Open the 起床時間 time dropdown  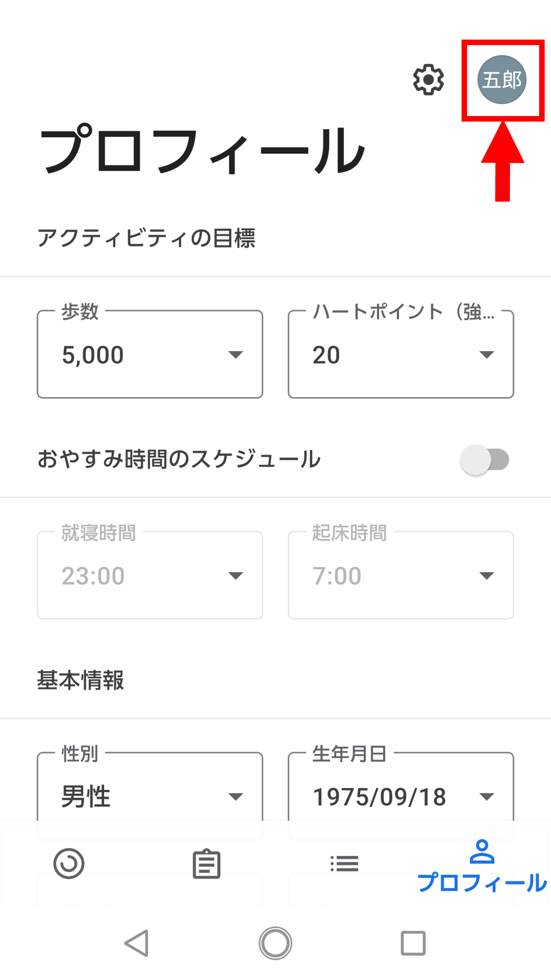click(401, 575)
